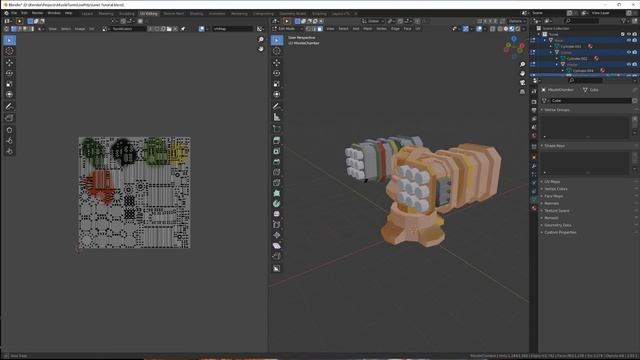Enable face select mode in the 3D viewport
Screen dimensions: 640x360
pos(320,29)
